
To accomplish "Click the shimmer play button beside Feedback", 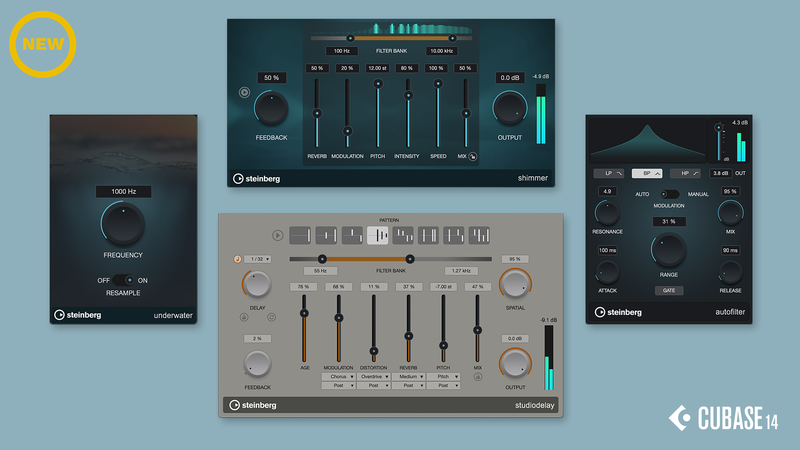I will pyautogui.click(x=244, y=92).
